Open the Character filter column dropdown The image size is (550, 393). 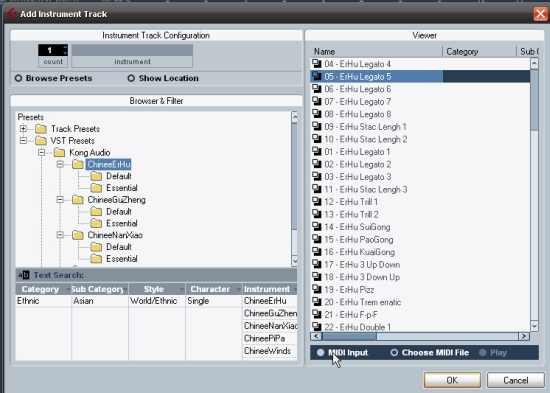pos(239,289)
